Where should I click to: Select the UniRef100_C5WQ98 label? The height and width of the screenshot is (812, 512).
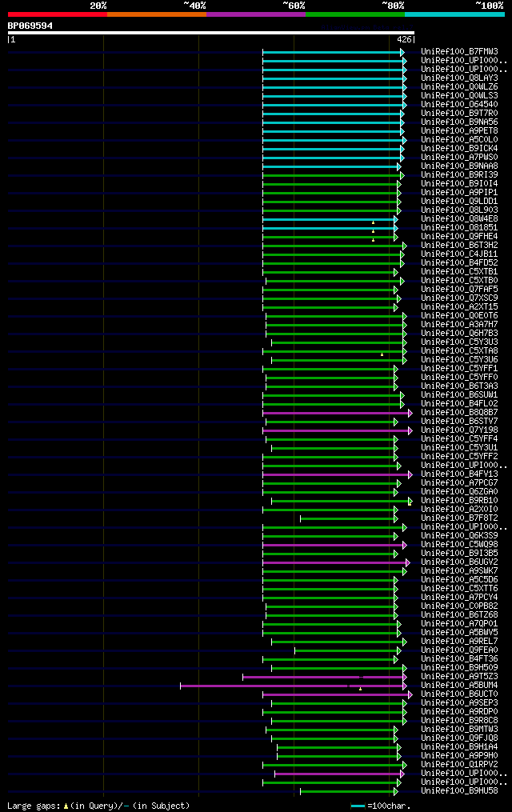(x=459, y=545)
